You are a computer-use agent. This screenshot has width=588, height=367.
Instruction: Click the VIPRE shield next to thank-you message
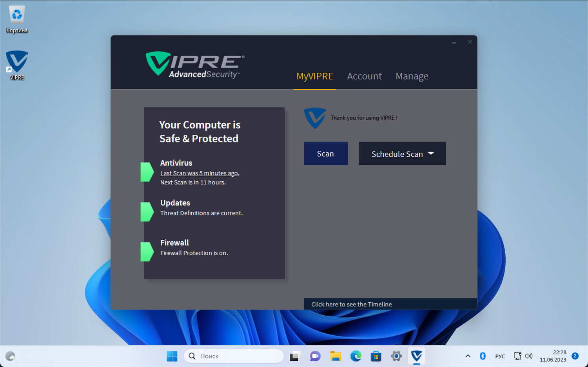(315, 118)
